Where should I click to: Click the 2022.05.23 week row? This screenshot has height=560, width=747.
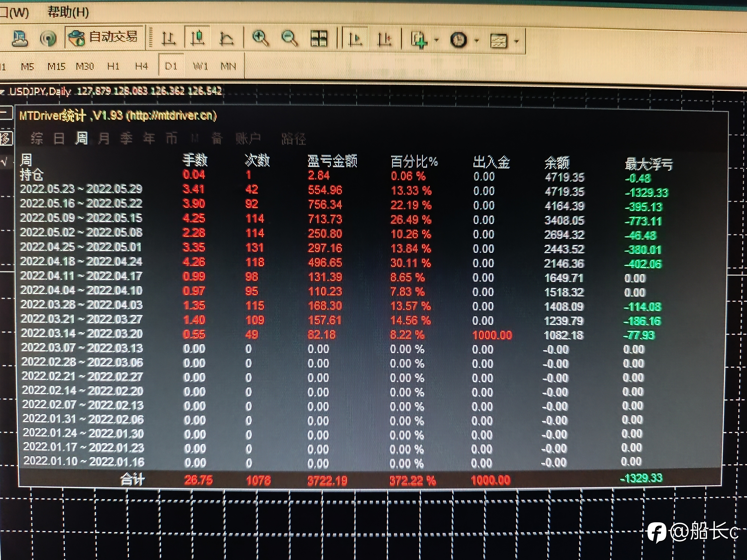81,189
